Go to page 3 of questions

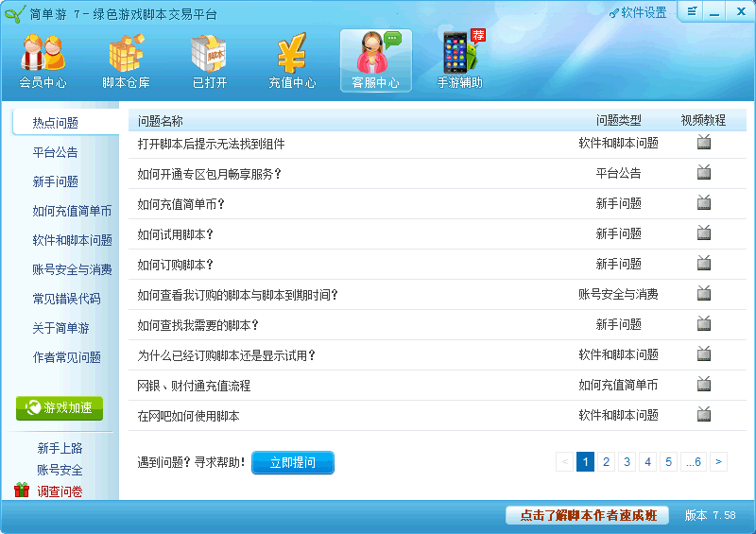pos(627,461)
